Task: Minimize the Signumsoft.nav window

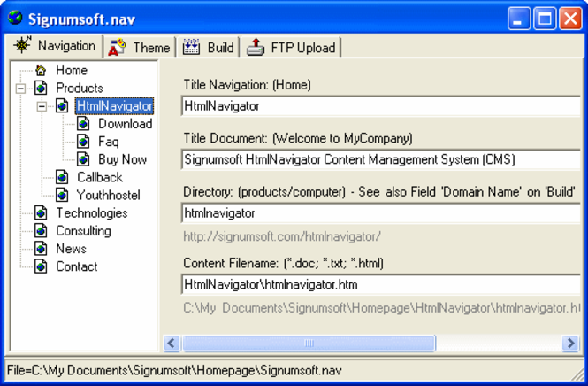Action: click(518, 18)
